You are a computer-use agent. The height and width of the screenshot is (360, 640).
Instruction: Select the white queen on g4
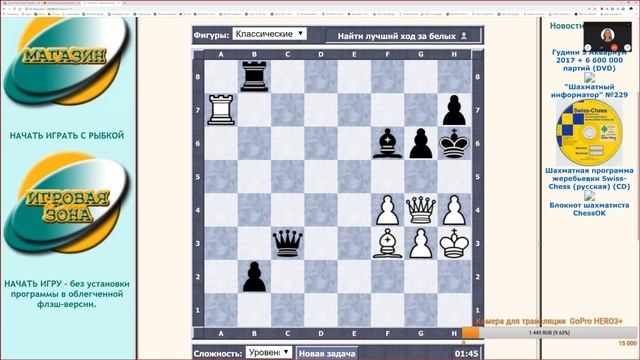click(421, 210)
